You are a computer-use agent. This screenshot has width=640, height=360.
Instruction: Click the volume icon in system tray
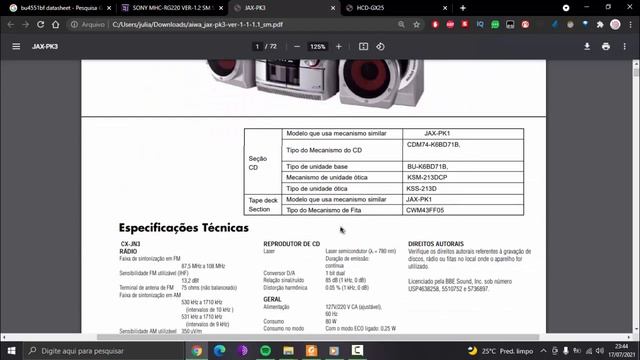pos(600,351)
